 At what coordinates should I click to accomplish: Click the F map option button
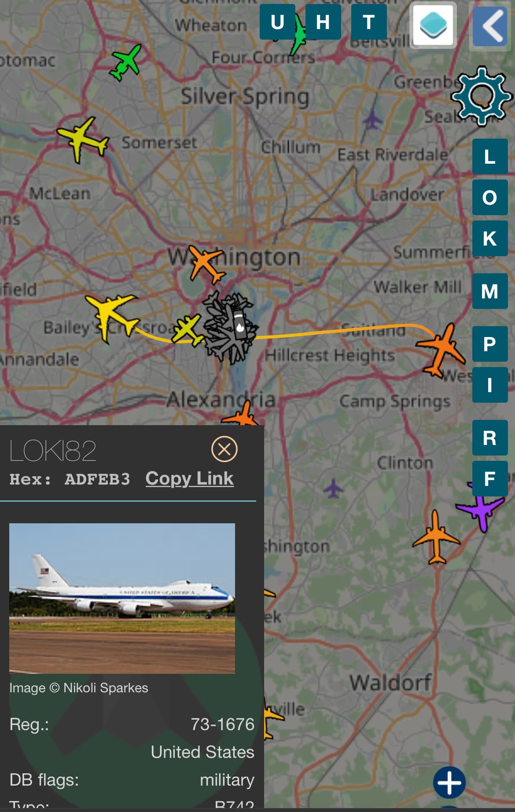[x=490, y=479]
